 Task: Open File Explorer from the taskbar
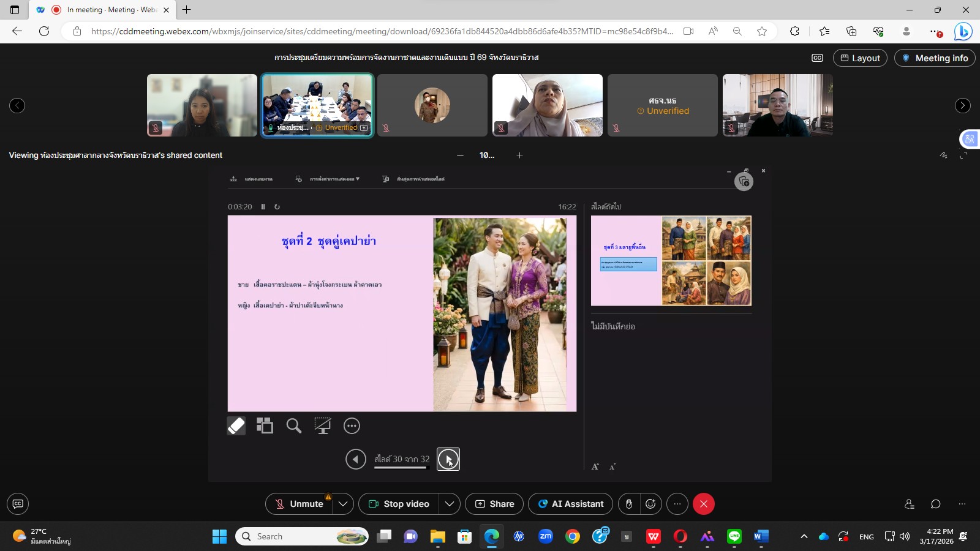tap(437, 537)
